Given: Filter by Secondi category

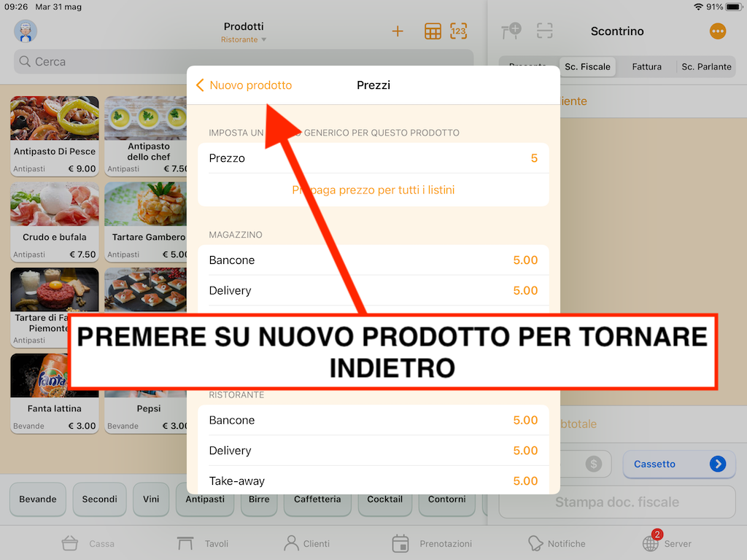Looking at the screenshot, I should tap(99, 499).
